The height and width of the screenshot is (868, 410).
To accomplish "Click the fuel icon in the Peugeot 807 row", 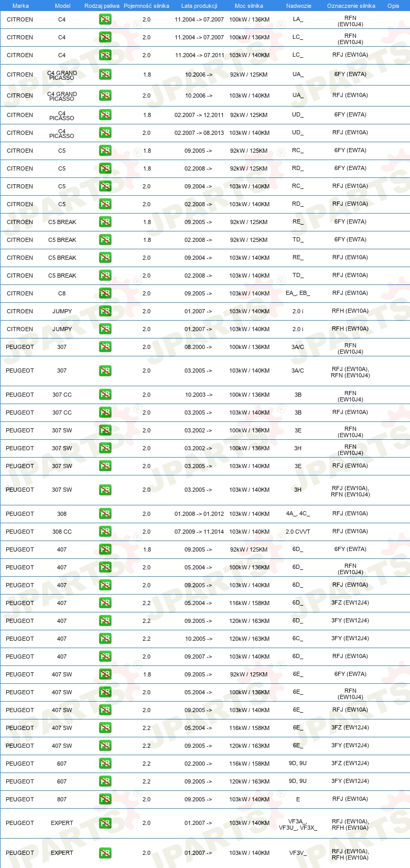I will tap(105, 799).
